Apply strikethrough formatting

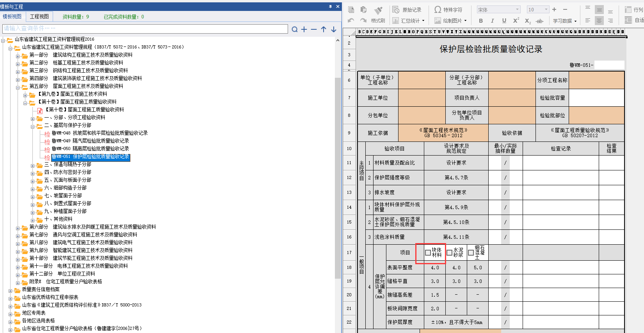click(x=539, y=21)
